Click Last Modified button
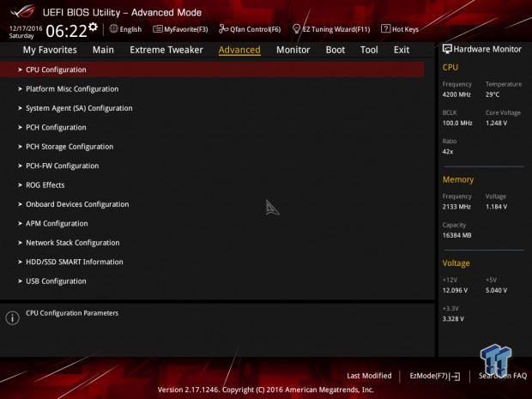The image size is (532, 399). tap(369, 376)
